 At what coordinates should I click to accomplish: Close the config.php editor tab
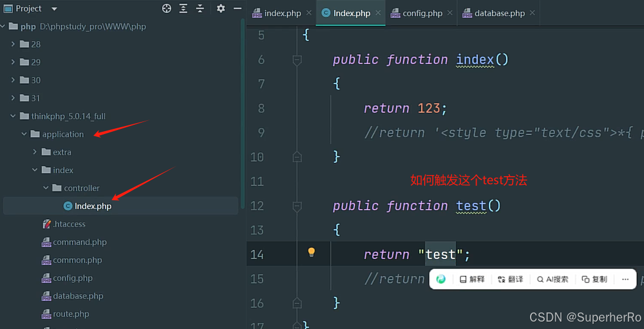(x=450, y=13)
